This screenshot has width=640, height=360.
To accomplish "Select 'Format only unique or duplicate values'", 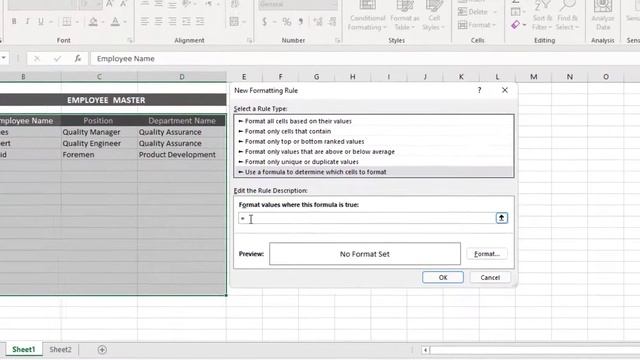I will [374, 162].
